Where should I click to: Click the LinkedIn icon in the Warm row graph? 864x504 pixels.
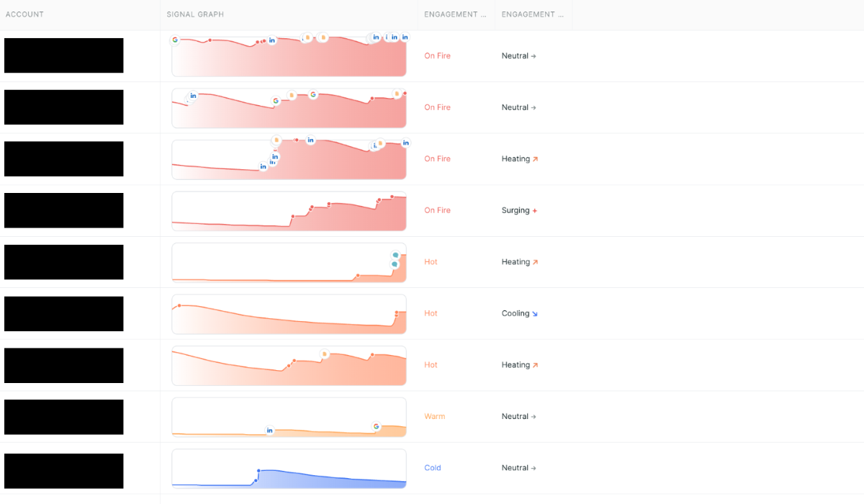270,431
